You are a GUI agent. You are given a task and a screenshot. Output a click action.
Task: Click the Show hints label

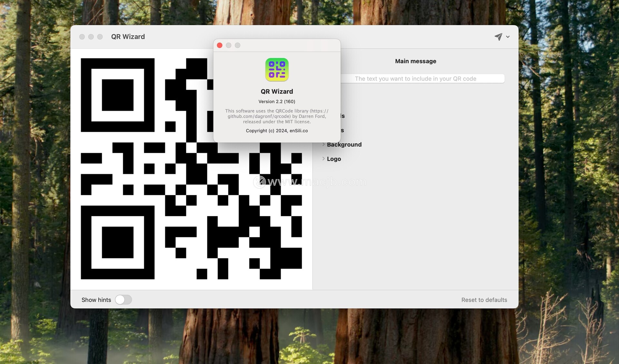click(x=96, y=300)
